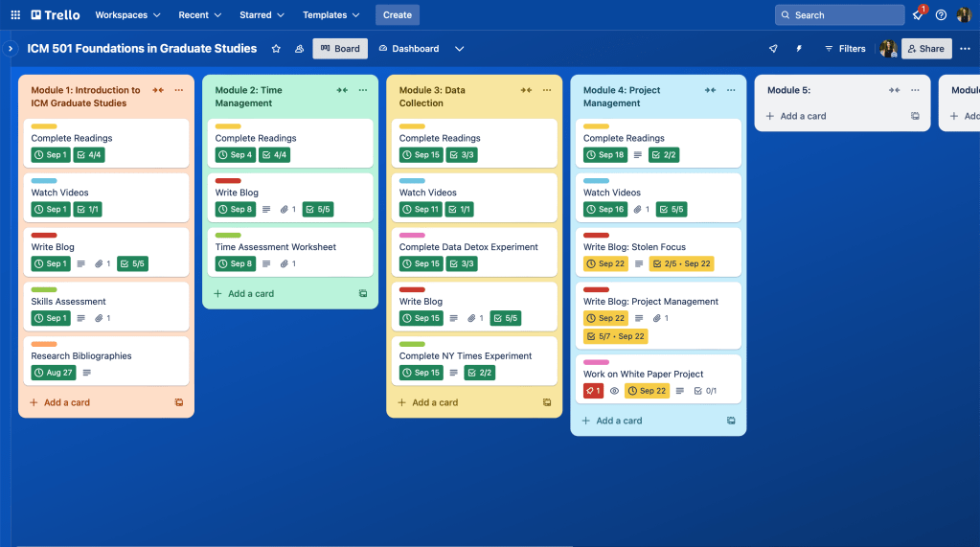Image resolution: width=980 pixels, height=547 pixels.
Task: Toggle Sep 22 due date on White Paper card
Action: point(647,391)
